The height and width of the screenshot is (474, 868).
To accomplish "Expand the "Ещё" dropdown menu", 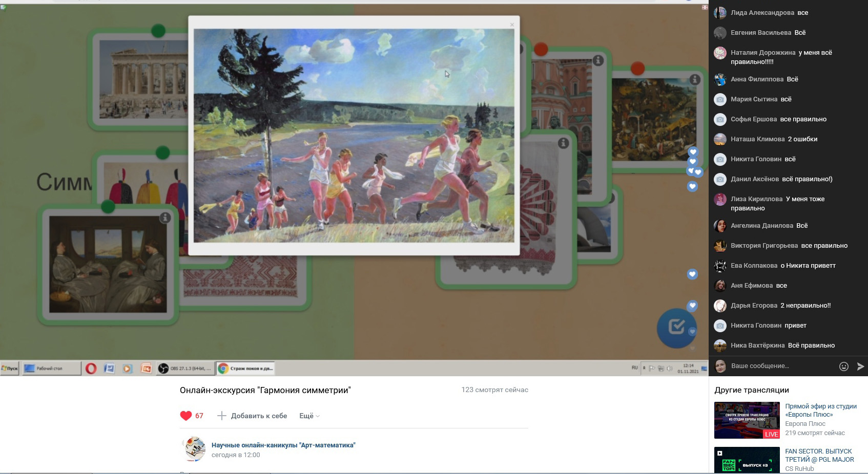I will [309, 416].
